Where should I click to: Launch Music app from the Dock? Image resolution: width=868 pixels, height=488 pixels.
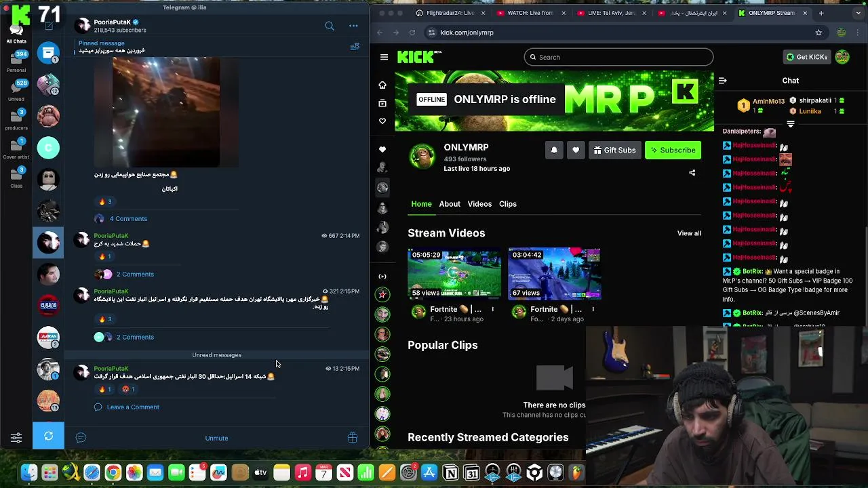(303, 473)
